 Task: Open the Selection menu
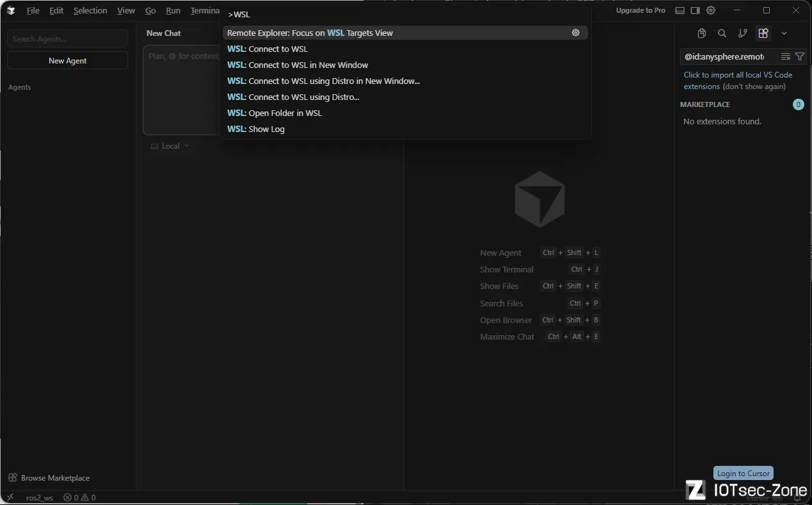[90, 10]
